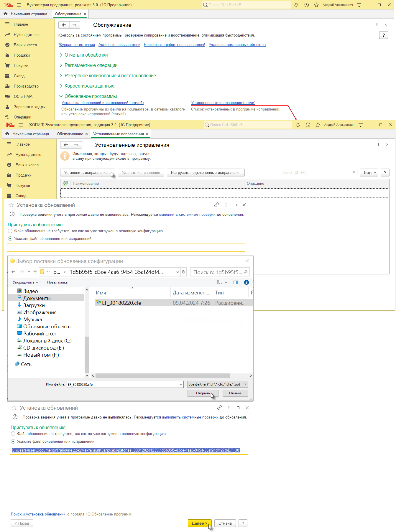
Task: Click vertical scrollbar of the folder tree
Action: pos(87,355)
